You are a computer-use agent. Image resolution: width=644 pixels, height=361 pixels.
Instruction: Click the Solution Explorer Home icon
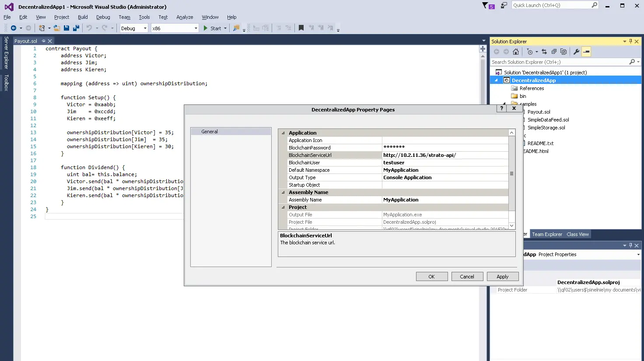point(516,52)
